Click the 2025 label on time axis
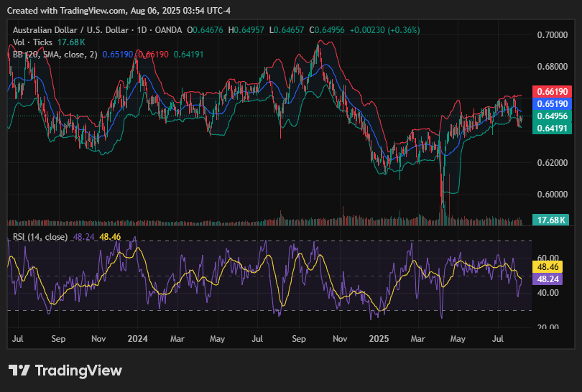Viewport: 582px width, 392px height. [x=379, y=339]
